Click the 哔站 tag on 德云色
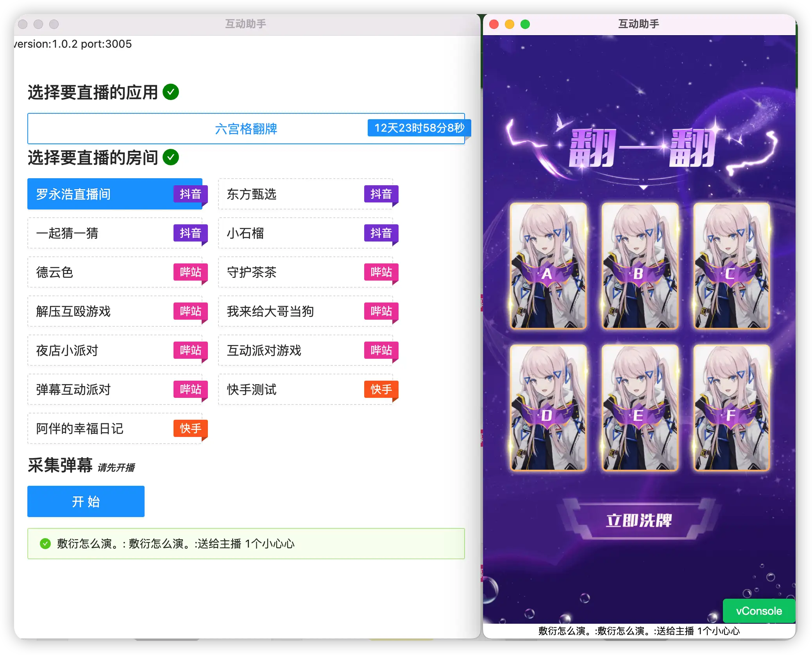Screen dimensions: 812x655 pyautogui.click(x=190, y=272)
